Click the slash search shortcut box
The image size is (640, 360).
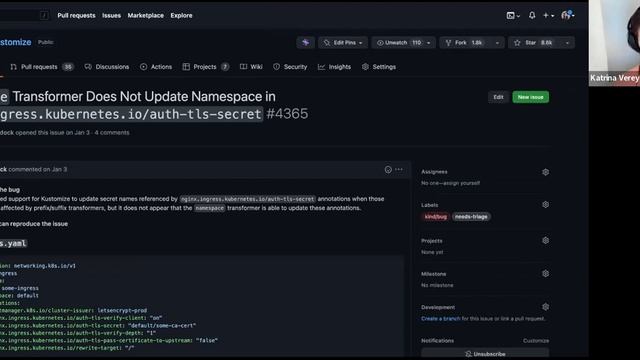tap(44, 16)
